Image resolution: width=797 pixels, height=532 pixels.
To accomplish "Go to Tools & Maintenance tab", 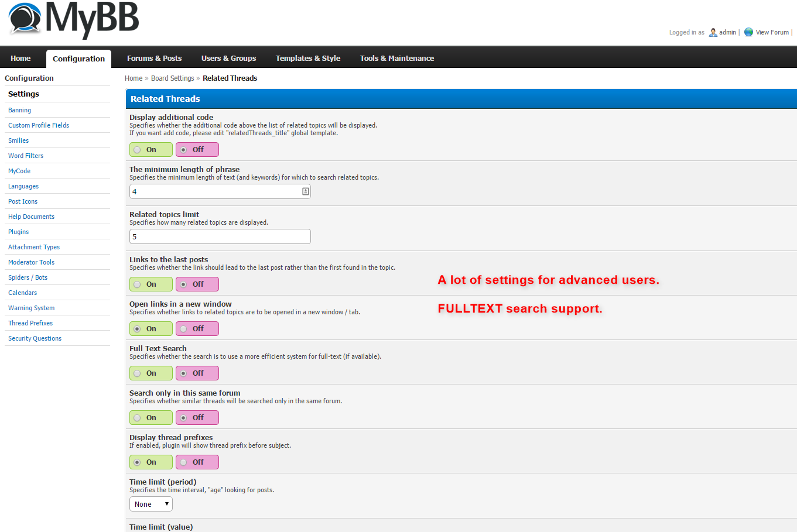I will (x=396, y=58).
